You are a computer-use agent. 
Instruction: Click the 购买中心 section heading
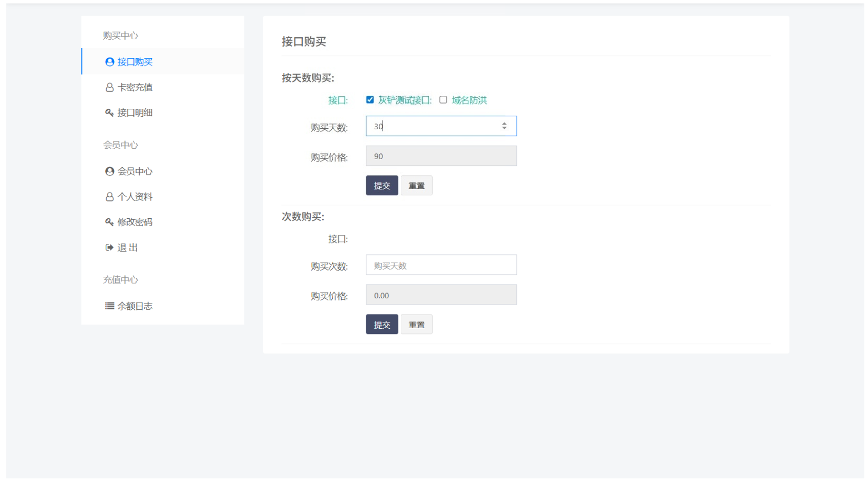click(120, 36)
